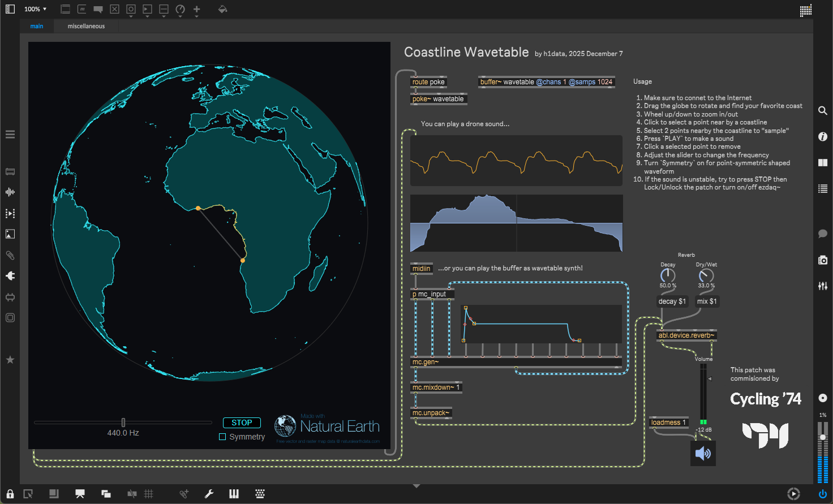
Task: Open the search icon in right sidebar
Action: [823, 111]
